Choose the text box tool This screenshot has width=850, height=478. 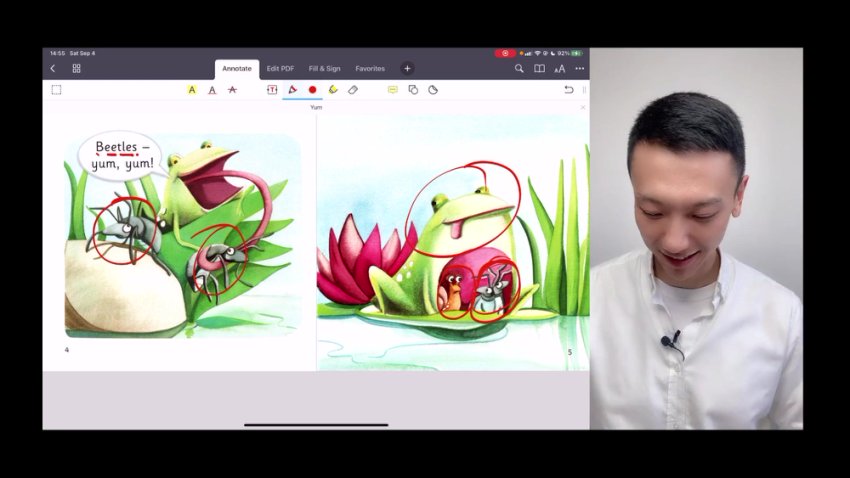click(272, 90)
